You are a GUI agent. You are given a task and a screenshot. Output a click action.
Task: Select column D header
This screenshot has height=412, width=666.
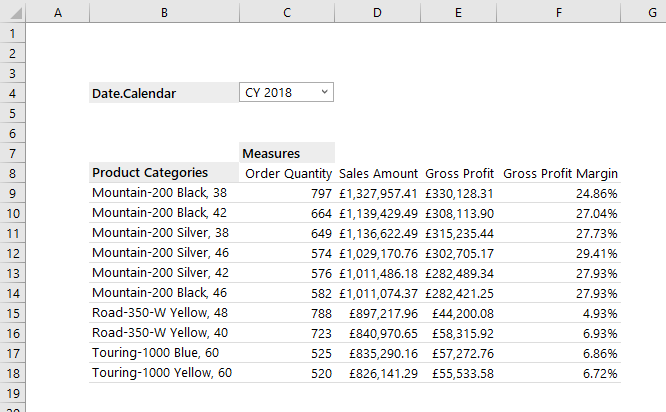(377, 11)
